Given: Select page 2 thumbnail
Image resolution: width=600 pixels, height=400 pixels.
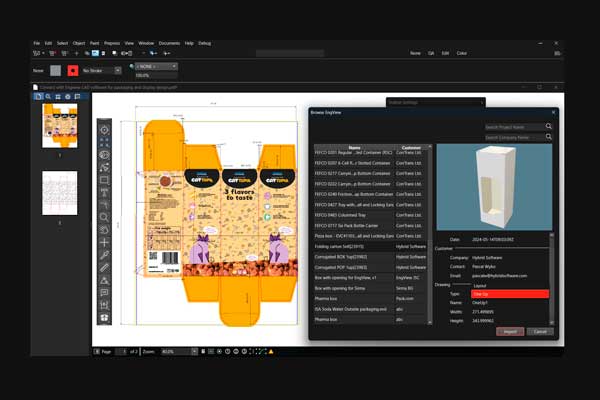Looking at the screenshot, I should [60, 193].
